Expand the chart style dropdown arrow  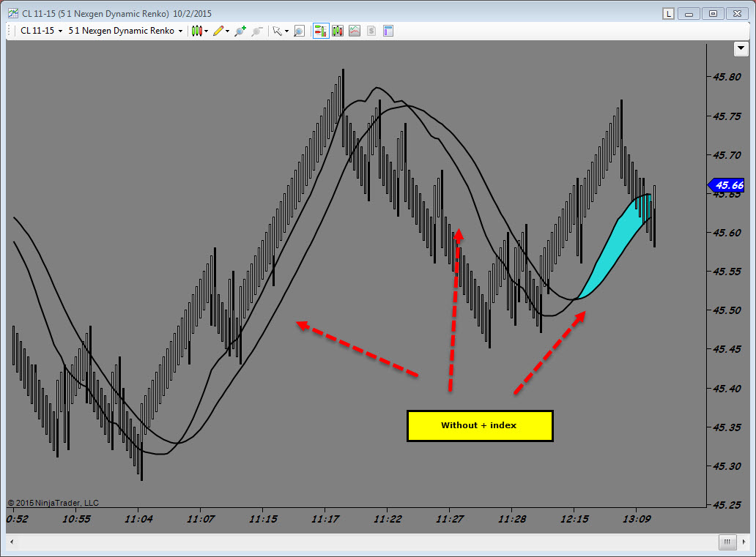coord(207,31)
